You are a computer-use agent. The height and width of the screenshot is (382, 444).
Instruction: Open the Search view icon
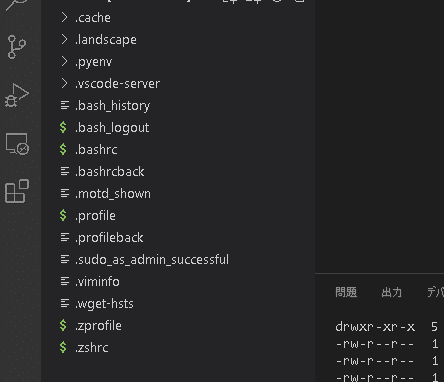pos(17,5)
